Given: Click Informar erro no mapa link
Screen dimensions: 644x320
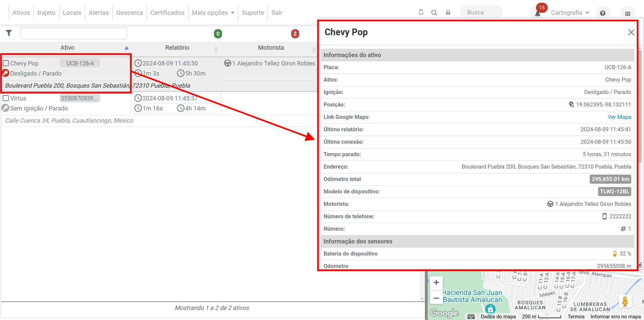Looking at the screenshot, I should 615,317.
